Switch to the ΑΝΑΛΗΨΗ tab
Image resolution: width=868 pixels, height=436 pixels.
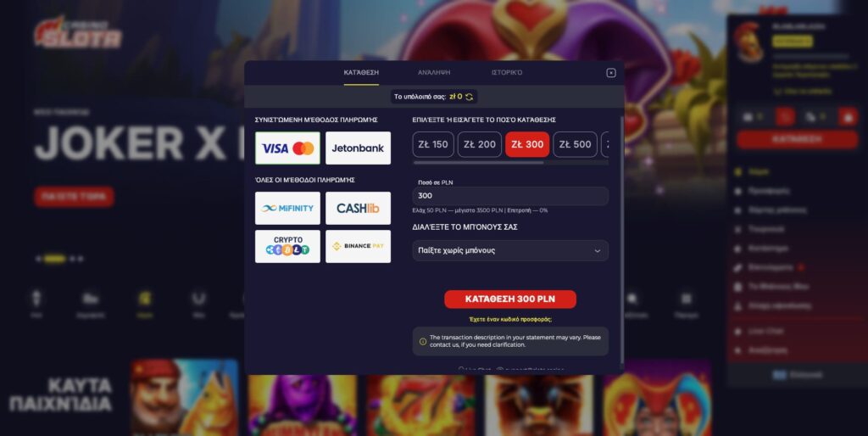pyautogui.click(x=434, y=73)
